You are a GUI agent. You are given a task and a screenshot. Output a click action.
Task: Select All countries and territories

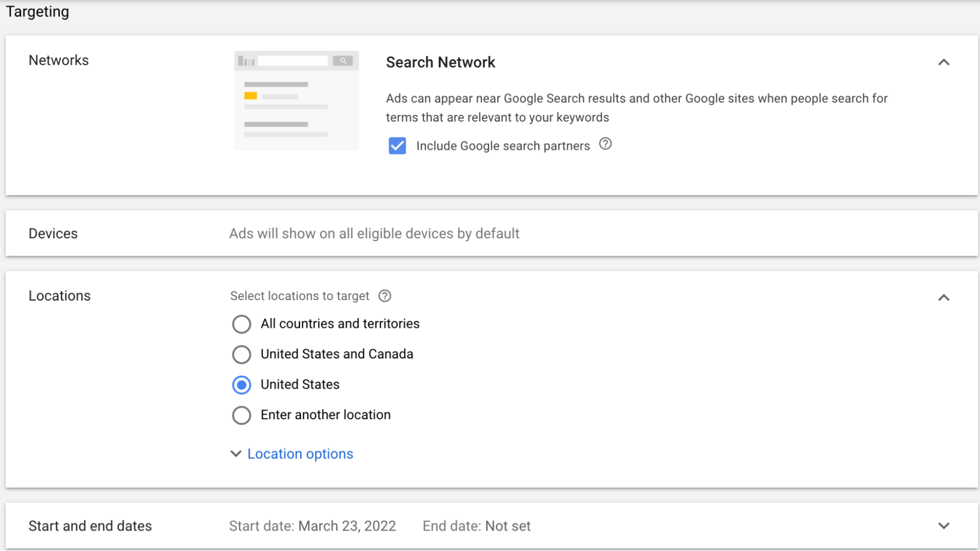click(241, 324)
